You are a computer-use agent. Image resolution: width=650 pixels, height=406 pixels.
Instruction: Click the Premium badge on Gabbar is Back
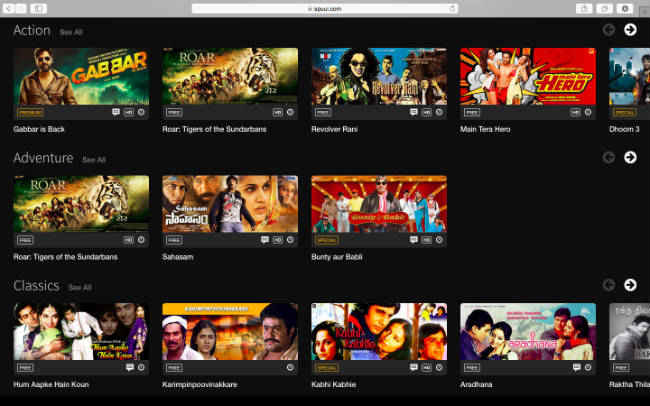(30, 112)
